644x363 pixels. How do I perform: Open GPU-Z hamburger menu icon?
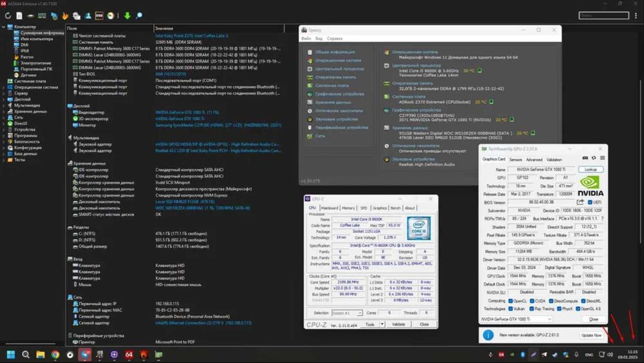(x=602, y=158)
